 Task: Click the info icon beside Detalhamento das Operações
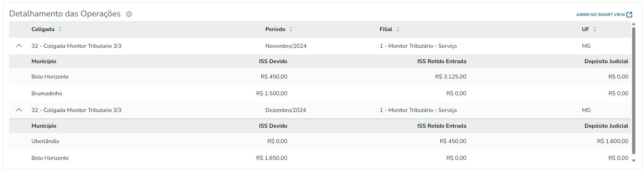pyautogui.click(x=129, y=14)
